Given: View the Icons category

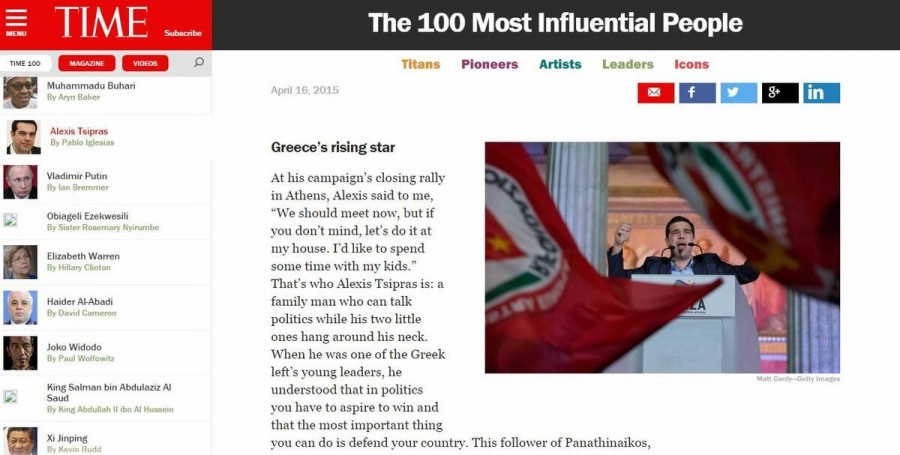Looking at the screenshot, I should 691,64.
